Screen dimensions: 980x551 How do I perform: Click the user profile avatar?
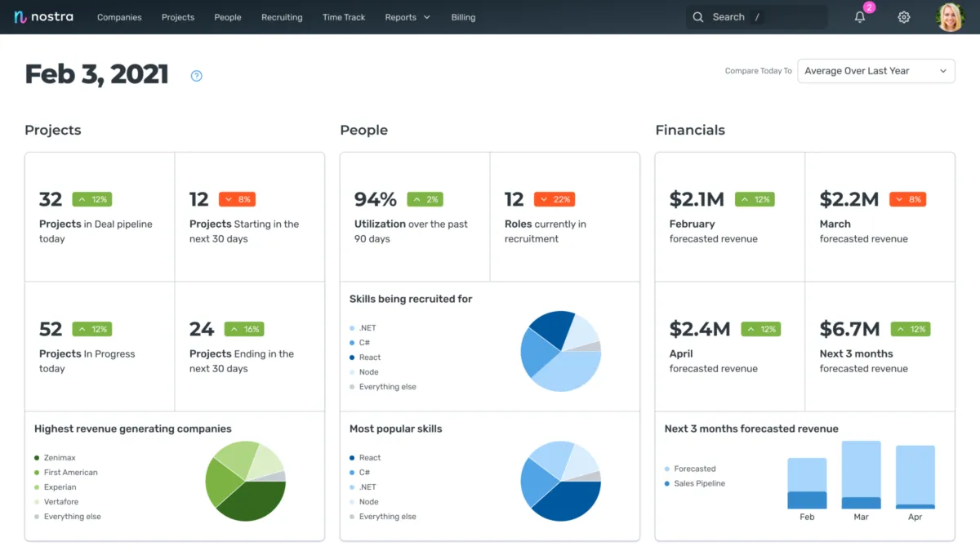tap(951, 17)
